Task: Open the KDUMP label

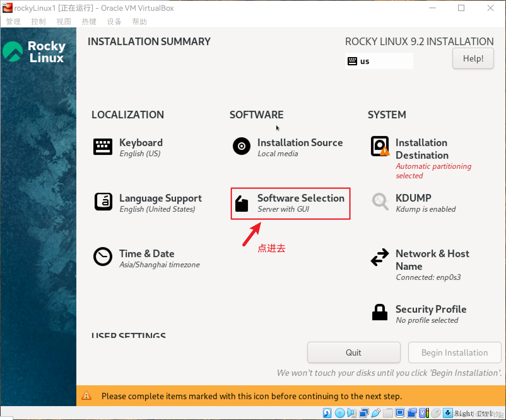Action: click(x=413, y=198)
